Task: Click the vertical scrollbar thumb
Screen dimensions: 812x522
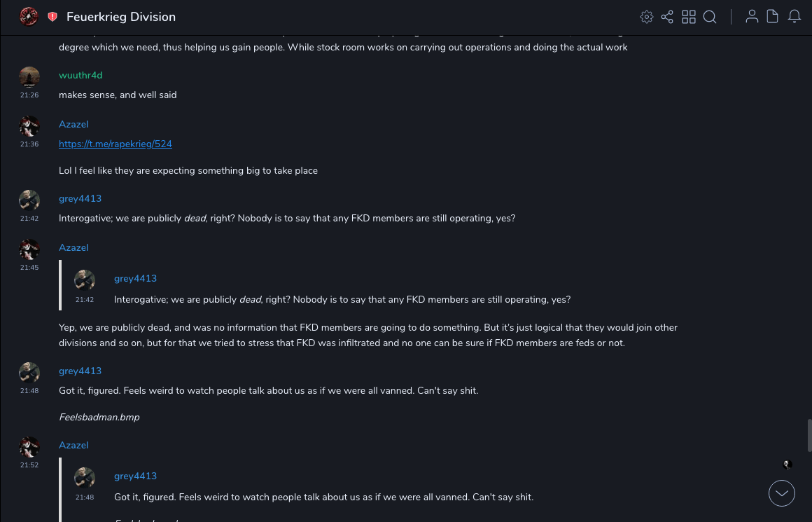Action: [x=809, y=435]
